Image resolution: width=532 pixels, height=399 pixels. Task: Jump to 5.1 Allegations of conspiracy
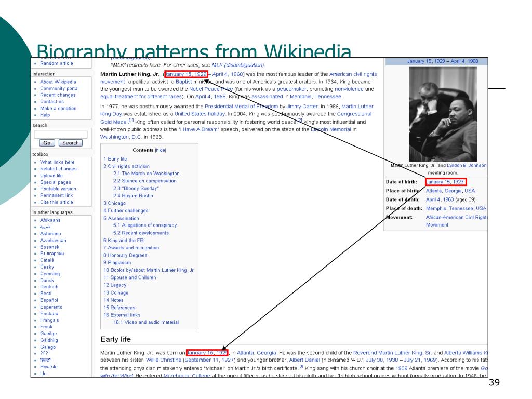coord(145,225)
